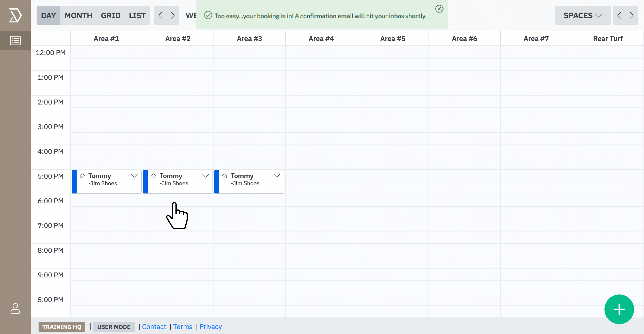Screen dimensions: 644x334
Task: Click the home icon on the Area #3 Tommy booking
Action: (224, 176)
